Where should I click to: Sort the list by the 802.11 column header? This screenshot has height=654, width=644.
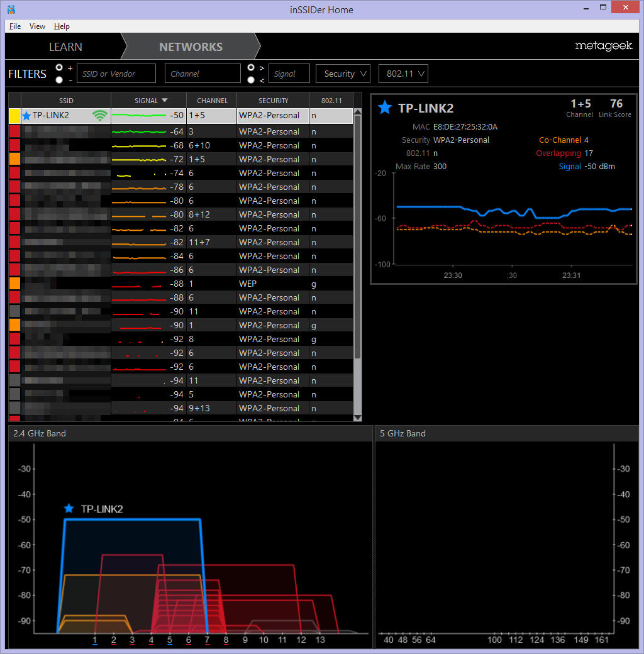(x=331, y=101)
